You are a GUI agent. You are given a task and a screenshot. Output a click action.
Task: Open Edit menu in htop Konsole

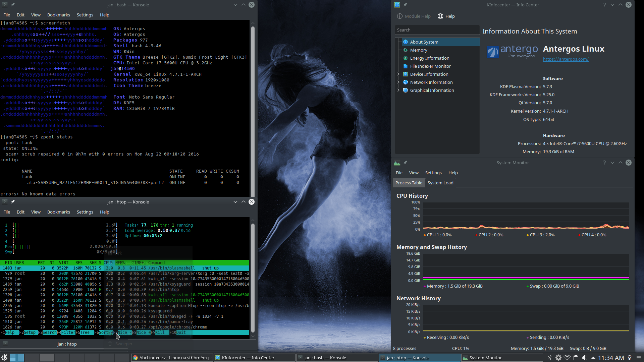(x=20, y=212)
